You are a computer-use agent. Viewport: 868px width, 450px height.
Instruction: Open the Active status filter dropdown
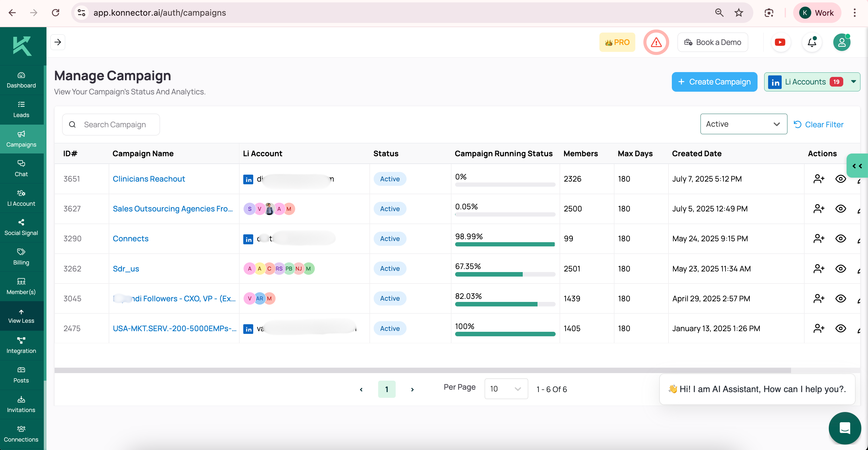(743, 124)
